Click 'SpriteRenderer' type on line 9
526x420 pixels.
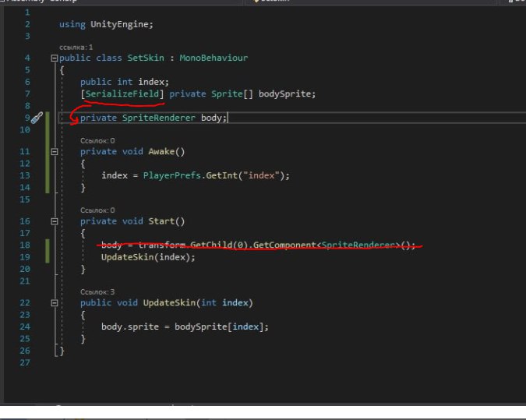tap(159, 118)
